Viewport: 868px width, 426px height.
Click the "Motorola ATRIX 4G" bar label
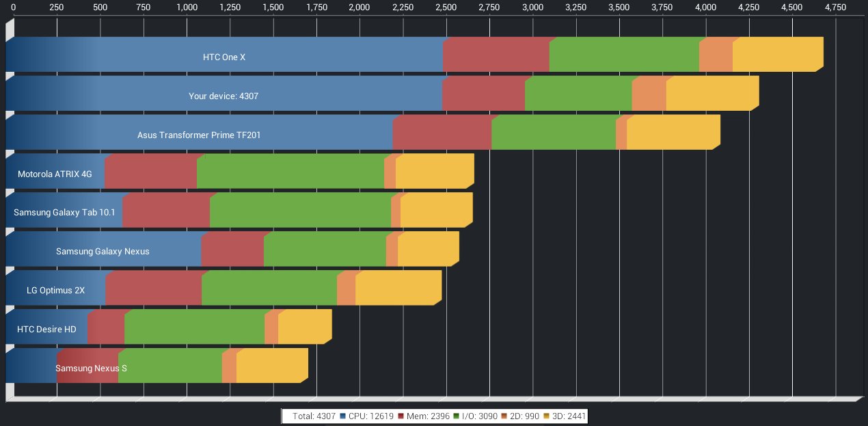tap(55, 174)
